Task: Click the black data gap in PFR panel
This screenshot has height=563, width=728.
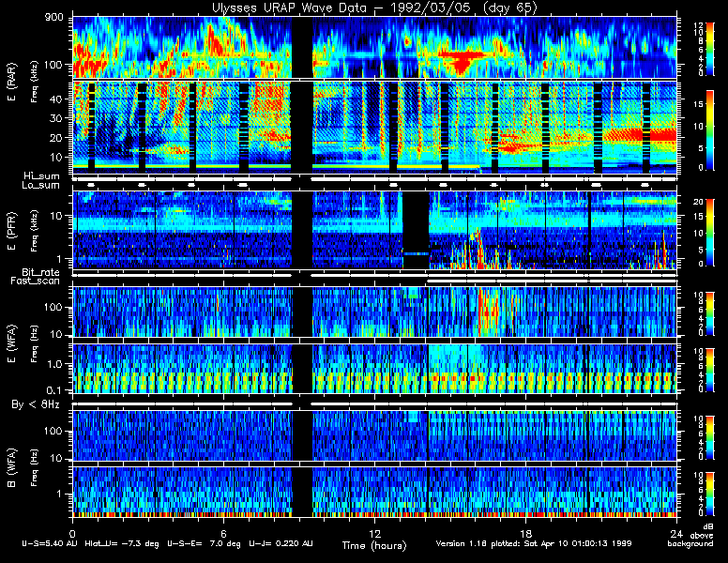Action: 415,222
